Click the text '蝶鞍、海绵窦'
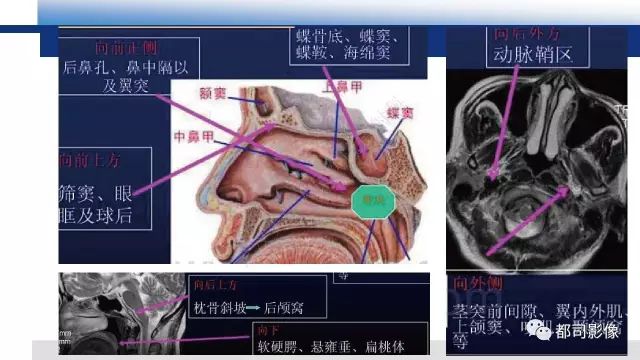Screen dimensions: 640x360 (343, 53)
